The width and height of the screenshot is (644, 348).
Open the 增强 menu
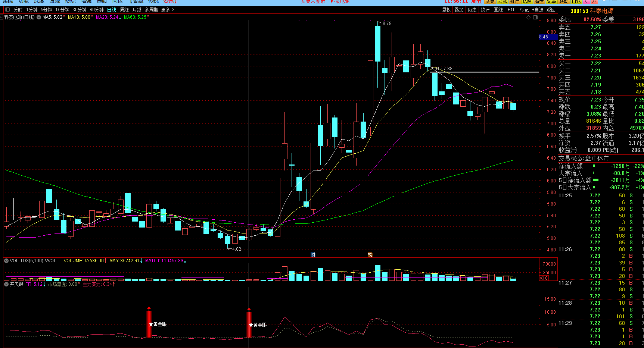pos(86,2)
